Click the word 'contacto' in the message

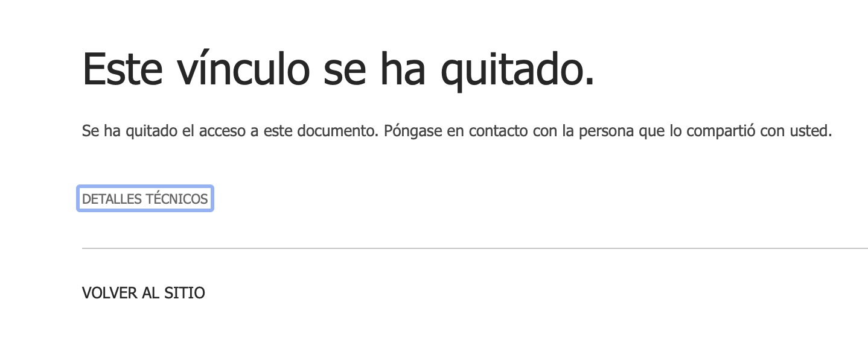(x=499, y=131)
